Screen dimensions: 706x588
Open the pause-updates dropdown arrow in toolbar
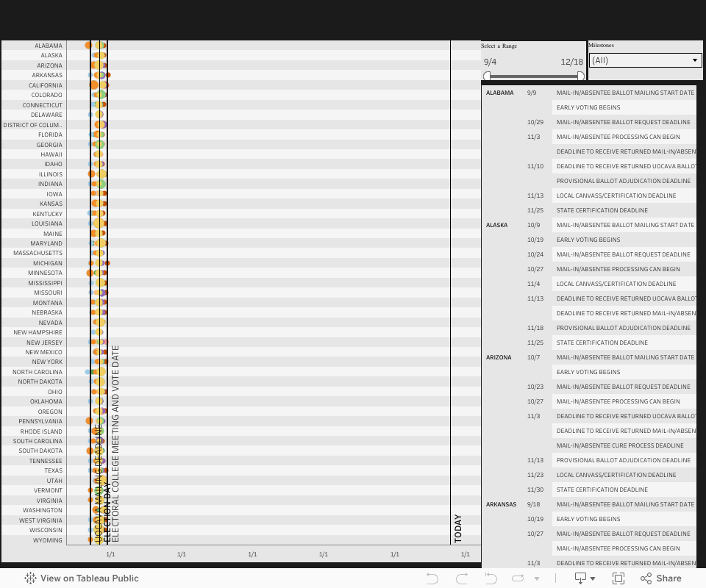(537, 578)
